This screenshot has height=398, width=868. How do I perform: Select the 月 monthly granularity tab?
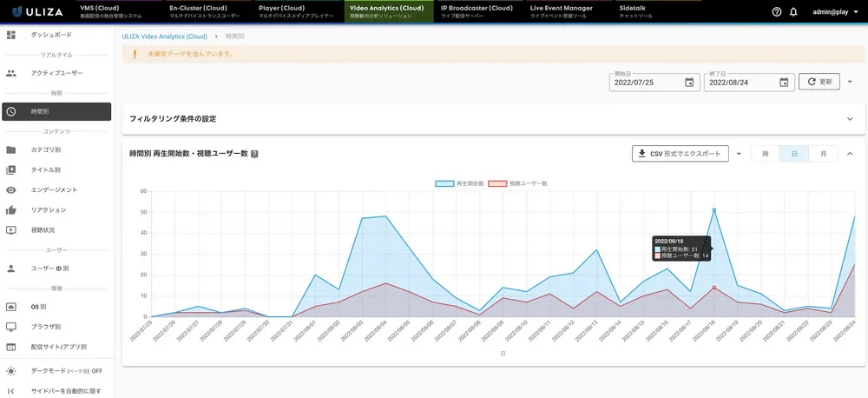tap(823, 154)
